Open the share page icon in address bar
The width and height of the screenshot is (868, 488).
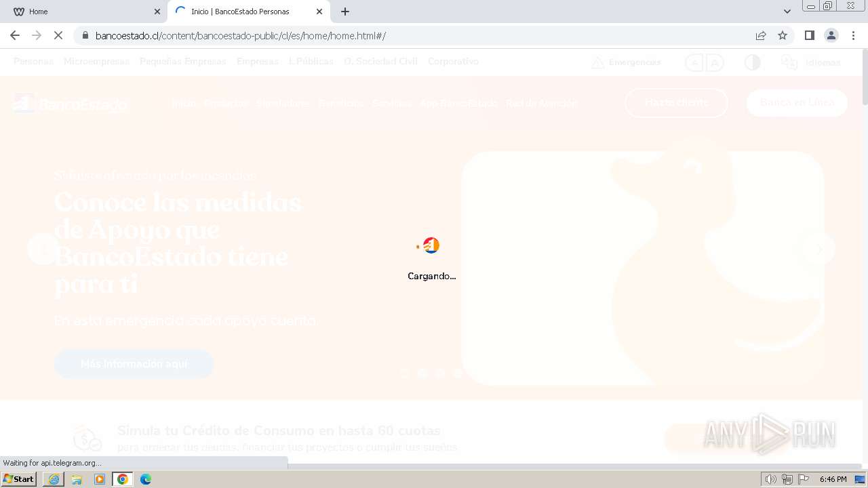pos(761,35)
